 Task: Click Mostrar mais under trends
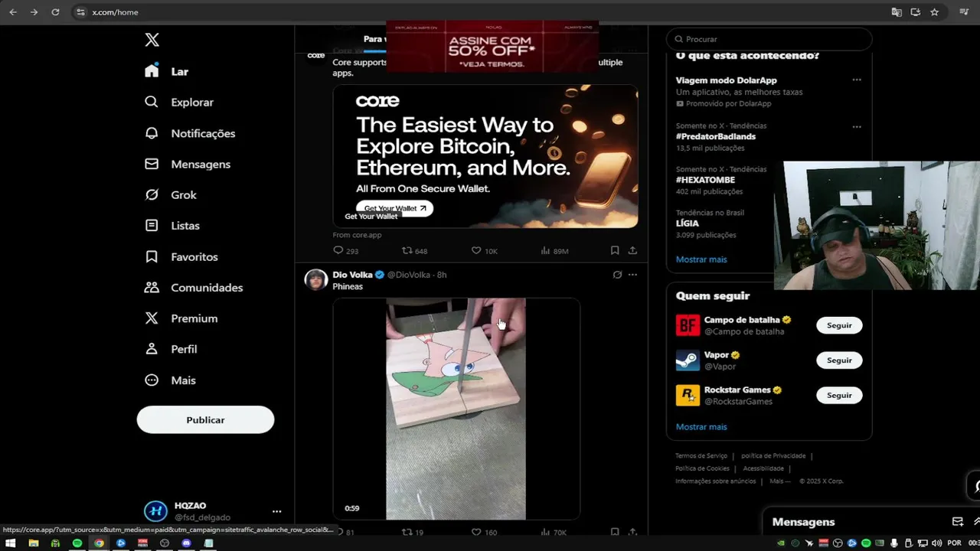[701, 259]
